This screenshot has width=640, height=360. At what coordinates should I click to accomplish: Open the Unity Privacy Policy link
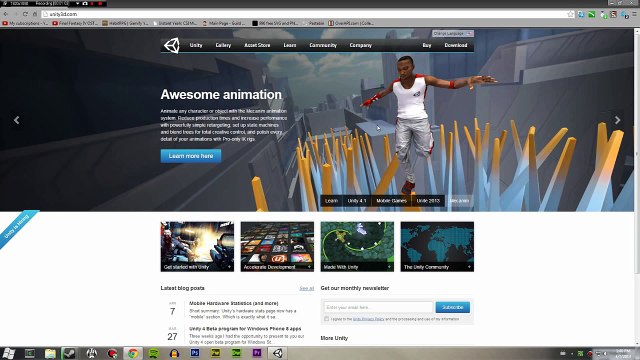pyautogui.click(x=369, y=319)
